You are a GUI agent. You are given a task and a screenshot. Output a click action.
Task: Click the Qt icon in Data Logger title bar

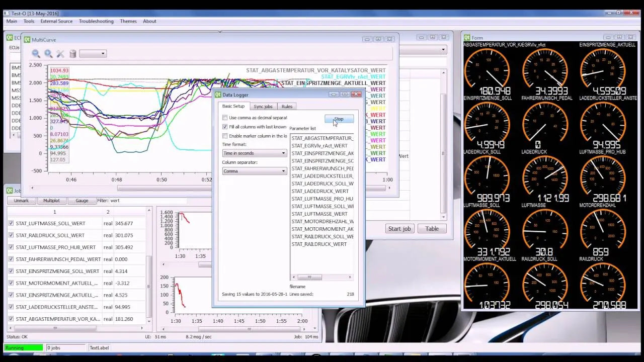click(x=217, y=95)
